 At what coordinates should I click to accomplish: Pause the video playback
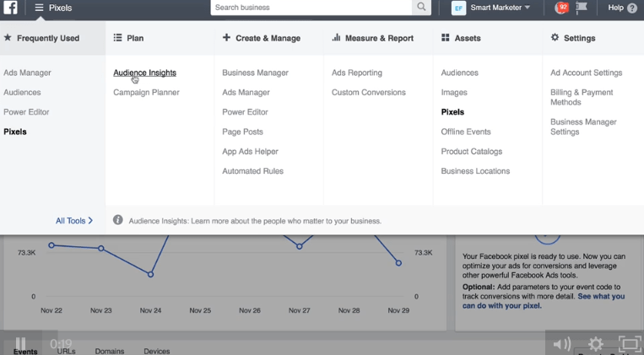click(x=20, y=344)
